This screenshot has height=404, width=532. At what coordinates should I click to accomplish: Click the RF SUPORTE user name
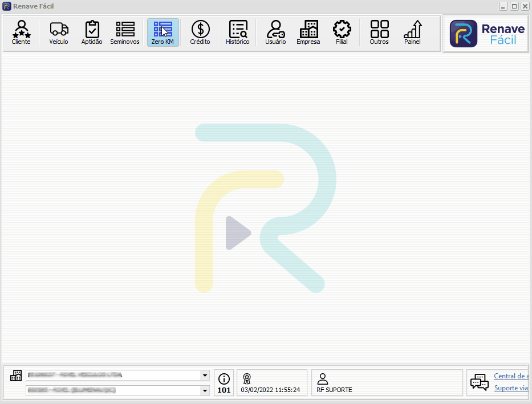point(334,390)
